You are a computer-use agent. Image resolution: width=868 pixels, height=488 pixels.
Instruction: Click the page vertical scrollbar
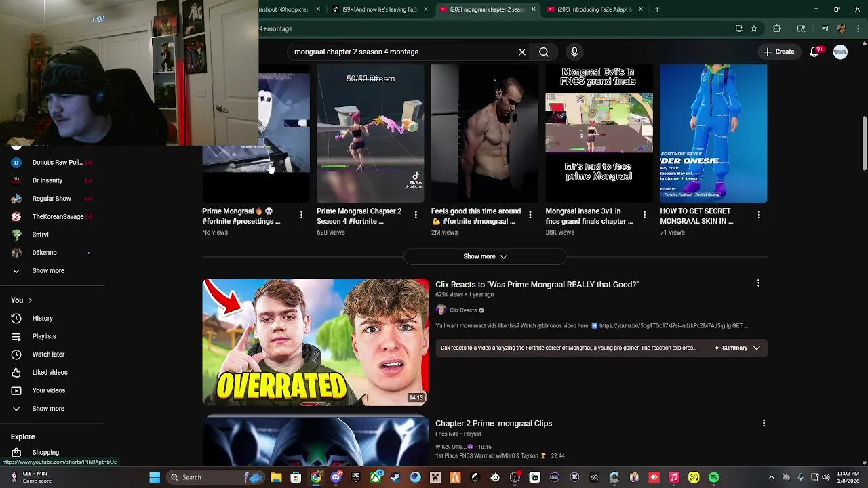864,144
